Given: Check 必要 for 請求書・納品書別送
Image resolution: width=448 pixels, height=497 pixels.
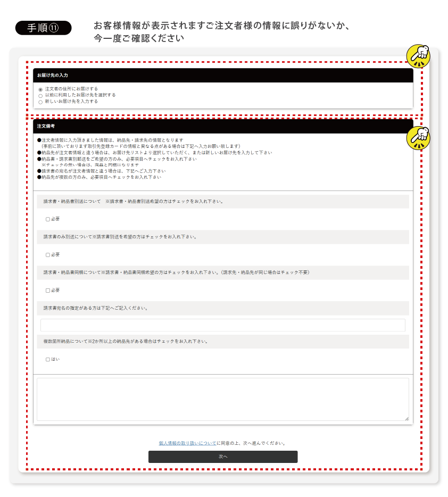Looking at the screenshot, I should pos(48,219).
